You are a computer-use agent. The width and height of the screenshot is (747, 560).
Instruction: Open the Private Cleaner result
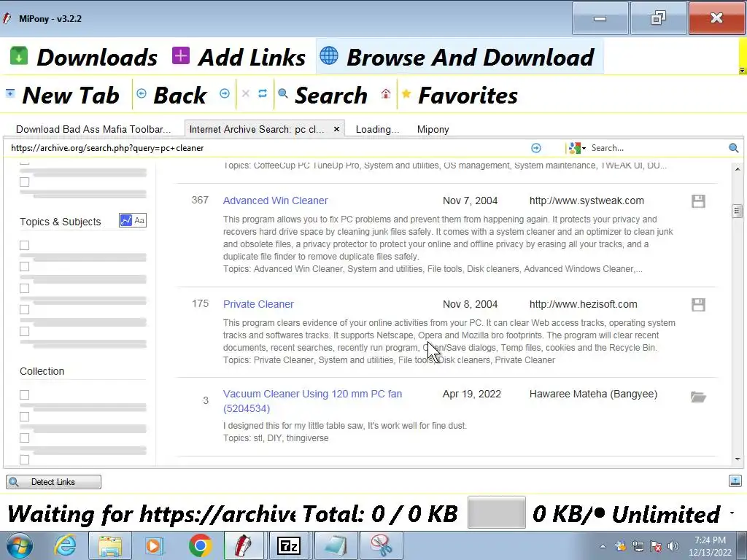(258, 304)
